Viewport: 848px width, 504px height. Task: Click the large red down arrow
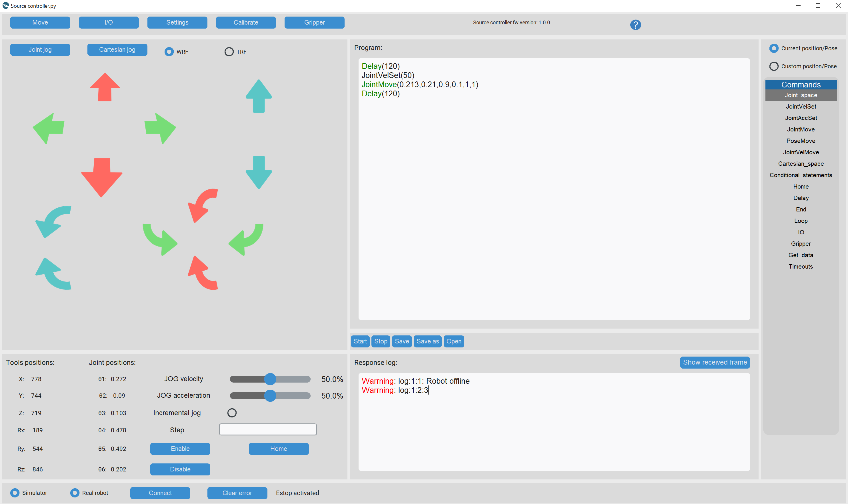tap(101, 177)
